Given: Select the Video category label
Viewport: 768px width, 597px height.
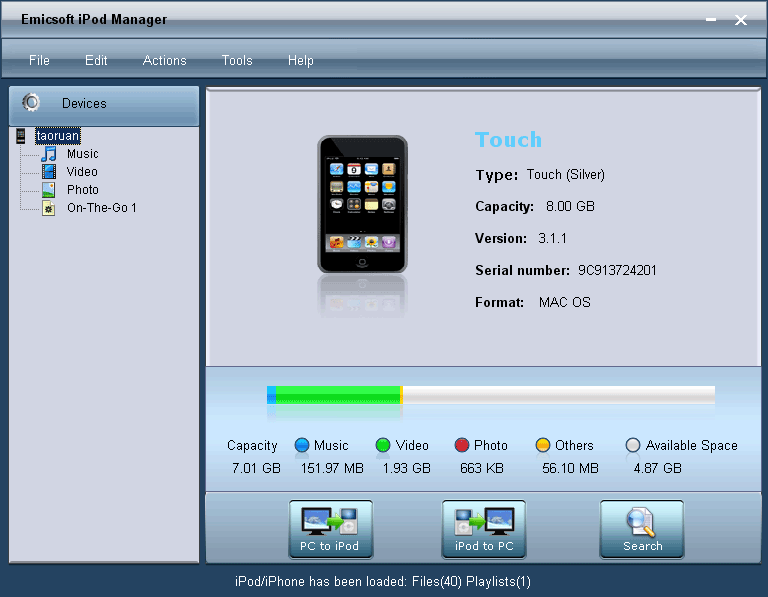Looking at the screenshot, I should pyautogui.click(x=82, y=172).
